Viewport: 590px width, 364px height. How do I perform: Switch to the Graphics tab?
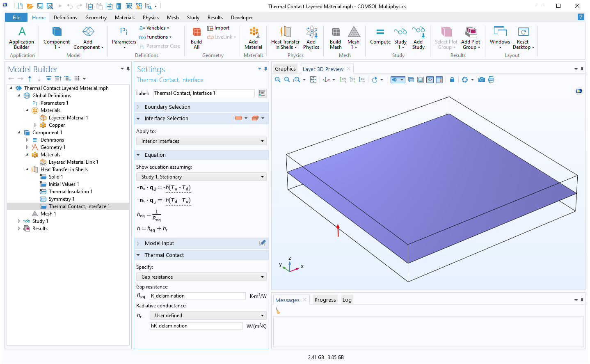coord(285,69)
